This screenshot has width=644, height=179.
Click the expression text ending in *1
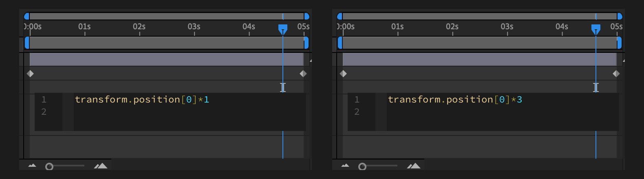[142, 100]
